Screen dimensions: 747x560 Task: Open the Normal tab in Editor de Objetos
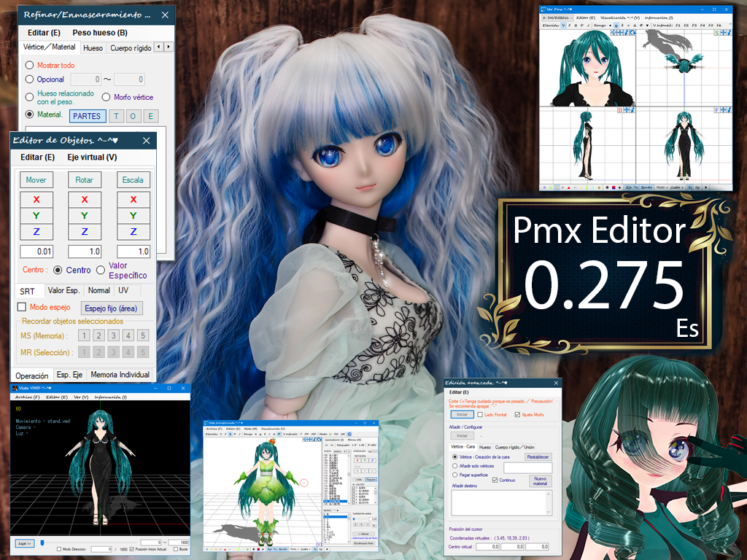tap(98, 290)
